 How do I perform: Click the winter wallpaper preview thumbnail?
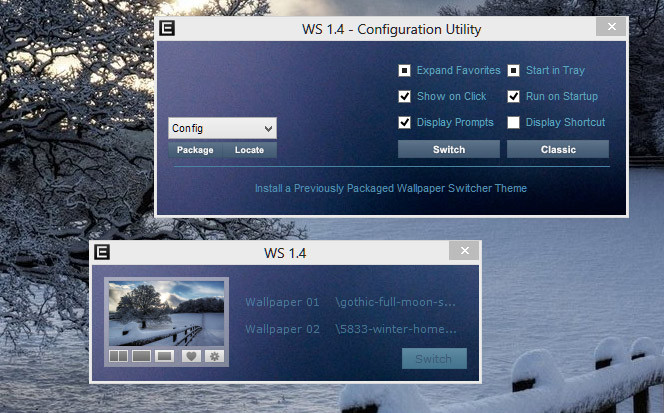(166, 313)
